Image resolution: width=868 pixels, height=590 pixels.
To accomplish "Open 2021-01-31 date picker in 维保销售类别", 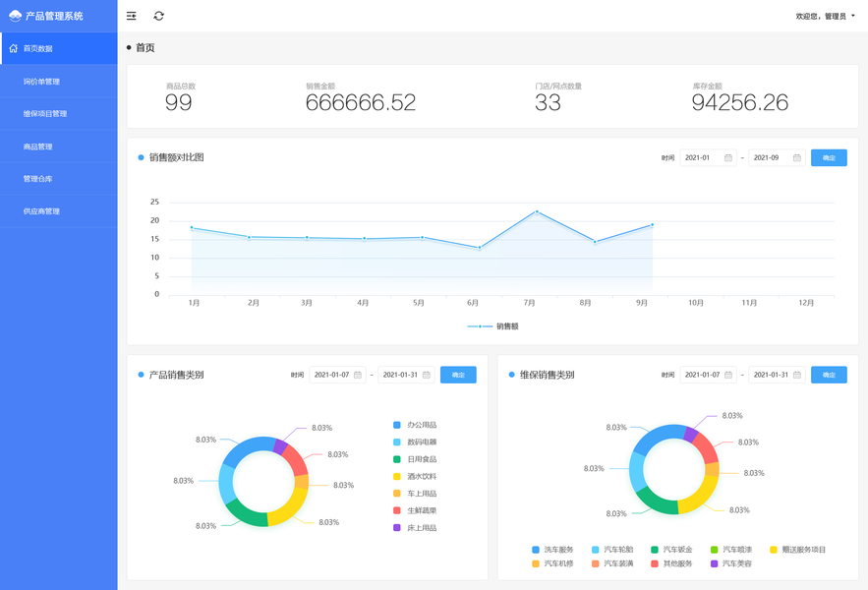I will [x=777, y=375].
